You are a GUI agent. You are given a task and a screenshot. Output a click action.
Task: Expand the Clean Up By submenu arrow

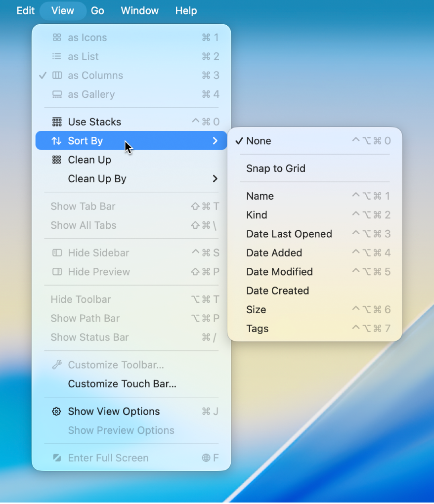click(x=215, y=179)
